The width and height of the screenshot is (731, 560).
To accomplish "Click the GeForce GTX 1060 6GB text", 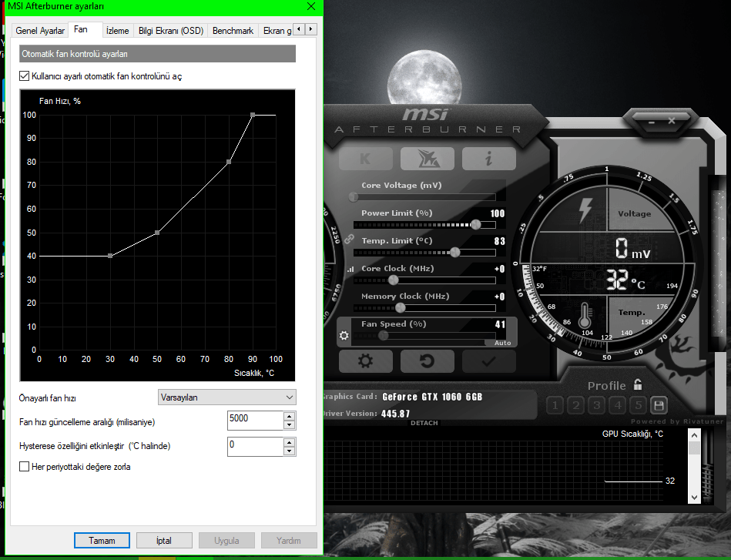I will 432,397.
